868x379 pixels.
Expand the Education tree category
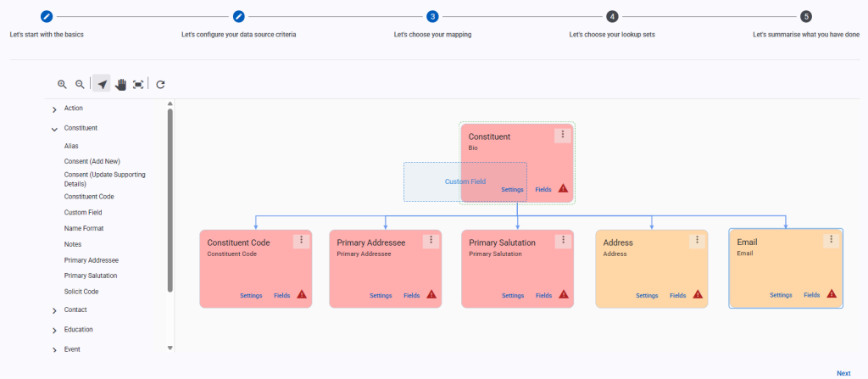point(54,330)
